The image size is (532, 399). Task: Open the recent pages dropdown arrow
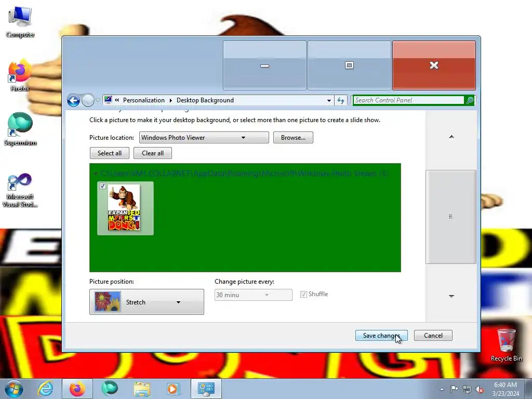98,100
